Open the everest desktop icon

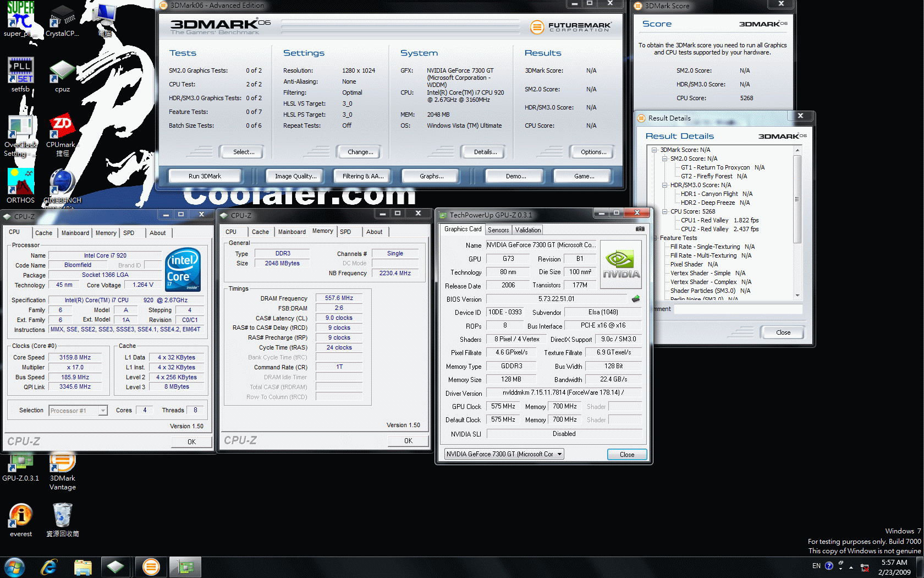point(20,520)
